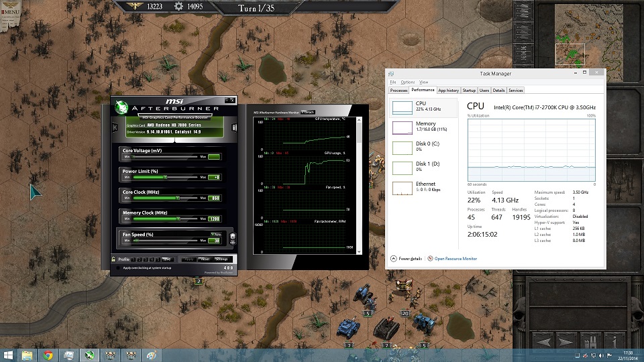Switch to Services tab in Task Manager
Viewport: 644px width, 362px height.
515,90
